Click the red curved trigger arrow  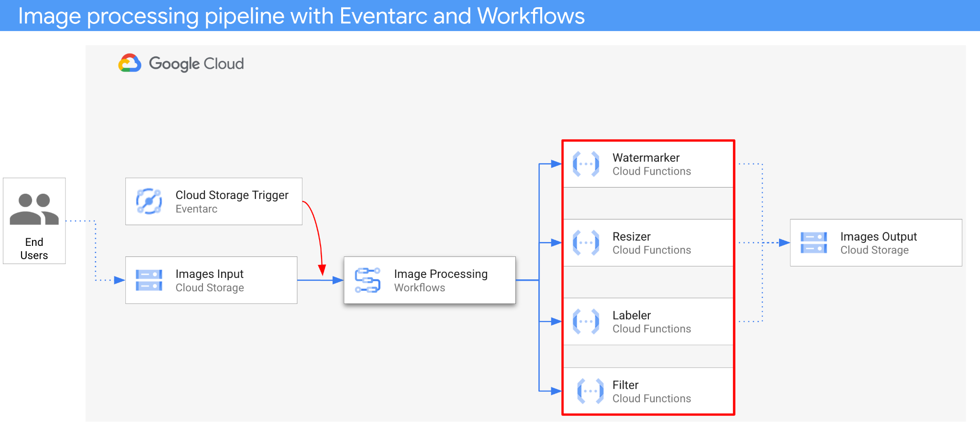pos(317,230)
